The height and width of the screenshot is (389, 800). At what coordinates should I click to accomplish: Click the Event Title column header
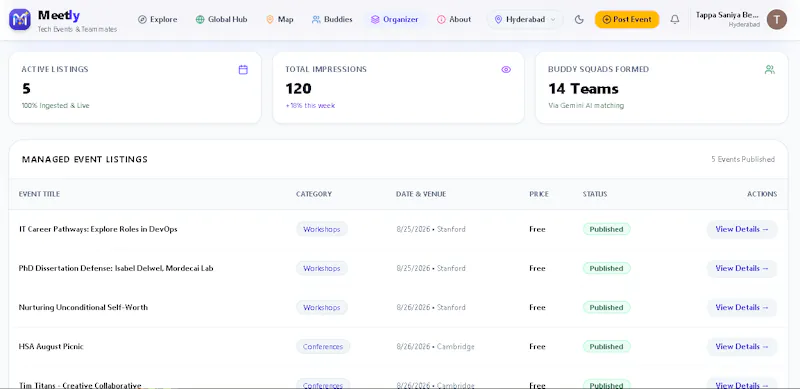click(39, 194)
